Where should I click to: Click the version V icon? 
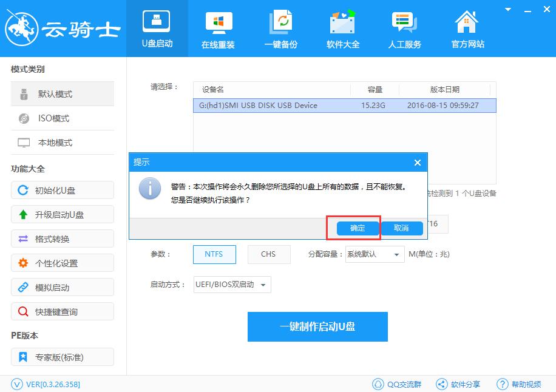[16, 384]
